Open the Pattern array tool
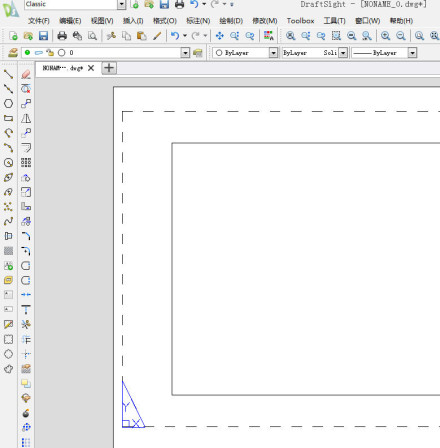Screen dimensions: 440x448 (x=26, y=162)
